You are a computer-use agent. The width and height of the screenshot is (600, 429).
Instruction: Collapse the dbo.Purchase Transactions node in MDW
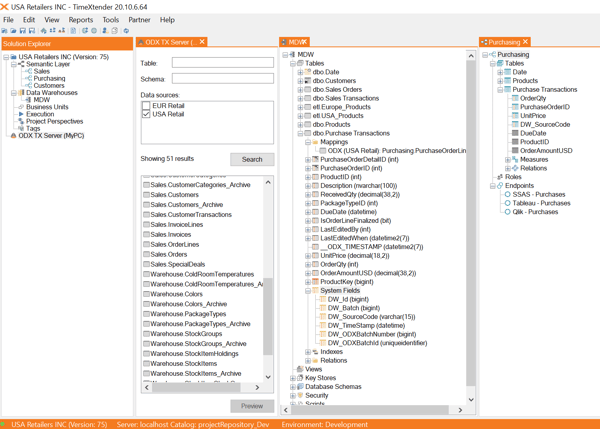(x=300, y=133)
